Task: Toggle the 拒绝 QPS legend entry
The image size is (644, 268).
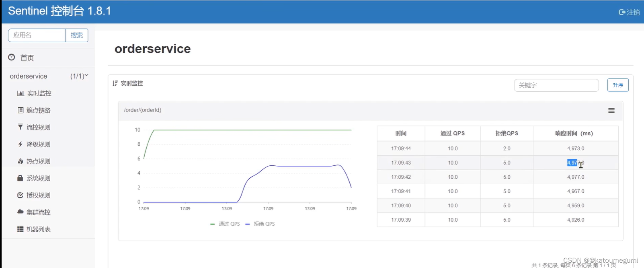Action: click(x=260, y=224)
